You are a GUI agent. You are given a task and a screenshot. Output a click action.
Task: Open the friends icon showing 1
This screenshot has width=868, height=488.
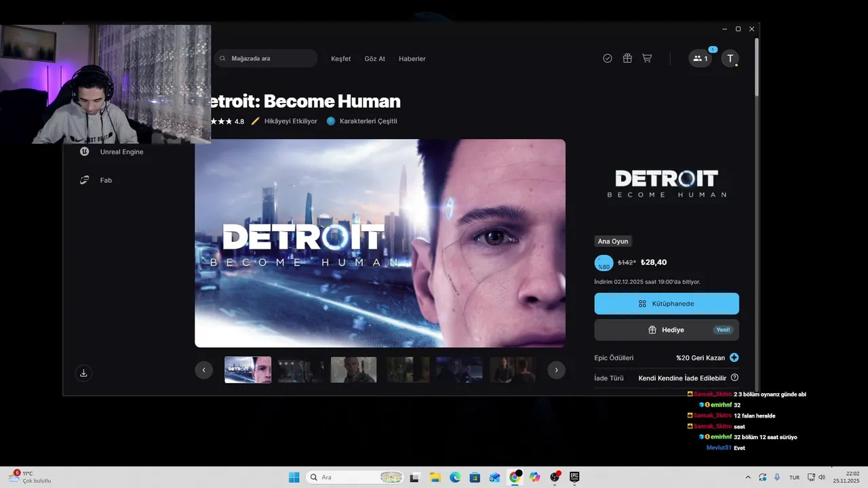pos(701,58)
